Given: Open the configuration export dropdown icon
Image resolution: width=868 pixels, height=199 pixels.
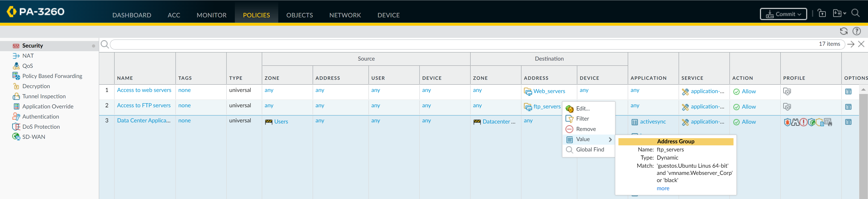Looking at the screenshot, I should coord(839,14).
